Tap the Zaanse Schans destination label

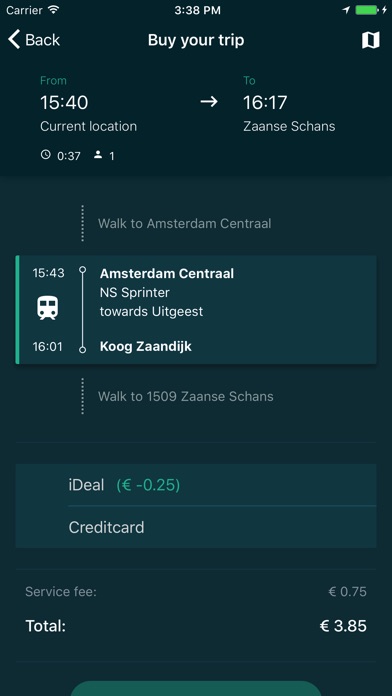289,127
